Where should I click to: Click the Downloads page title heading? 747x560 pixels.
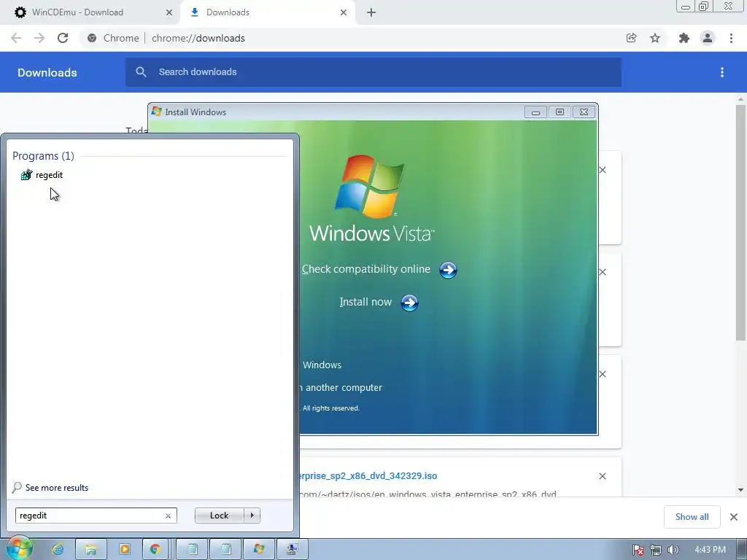coord(47,72)
